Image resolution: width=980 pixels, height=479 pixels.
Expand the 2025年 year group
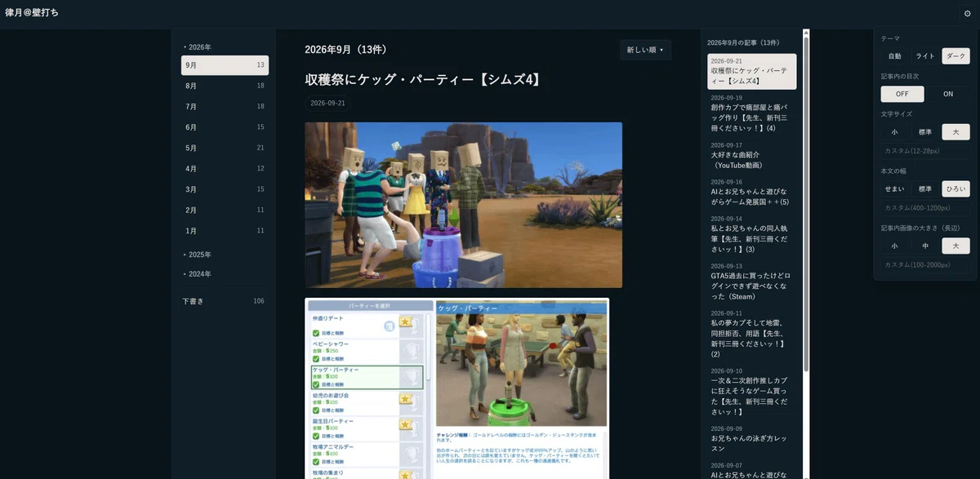pyautogui.click(x=196, y=255)
